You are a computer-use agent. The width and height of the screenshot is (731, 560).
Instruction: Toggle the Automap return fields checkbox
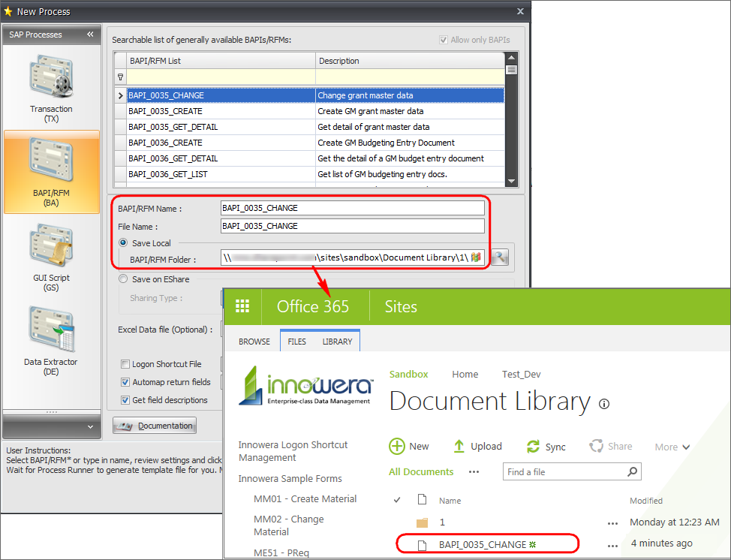(125, 382)
